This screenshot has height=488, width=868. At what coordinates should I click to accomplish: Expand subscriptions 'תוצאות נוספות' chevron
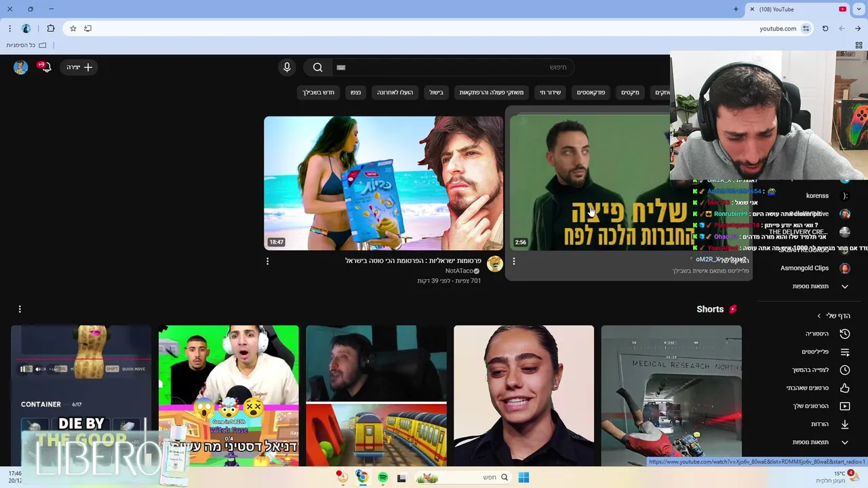[x=845, y=286]
